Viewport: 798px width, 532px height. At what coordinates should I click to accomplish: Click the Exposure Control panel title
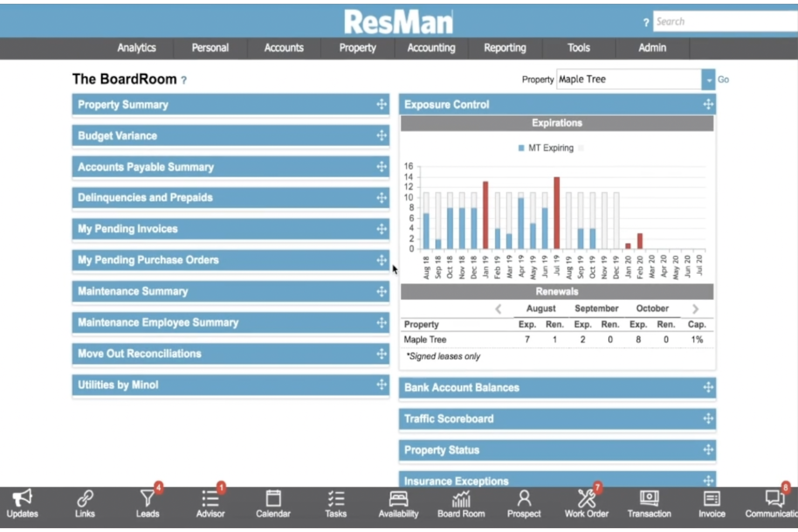point(447,105)
